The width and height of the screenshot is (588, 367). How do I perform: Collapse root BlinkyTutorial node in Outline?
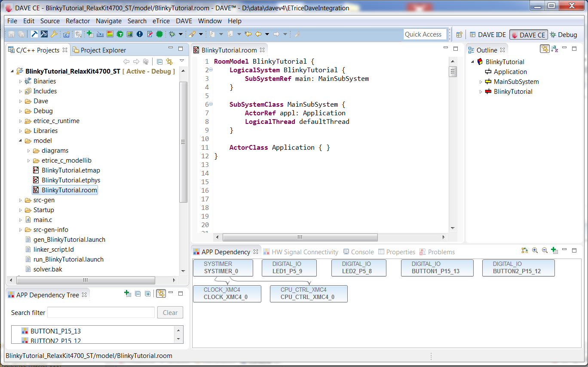coord(473,62)
